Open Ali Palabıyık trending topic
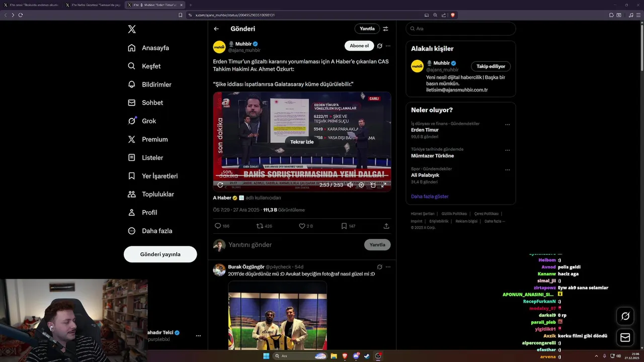Viewport: 644px width, 362px height. [x=425, y=175]
